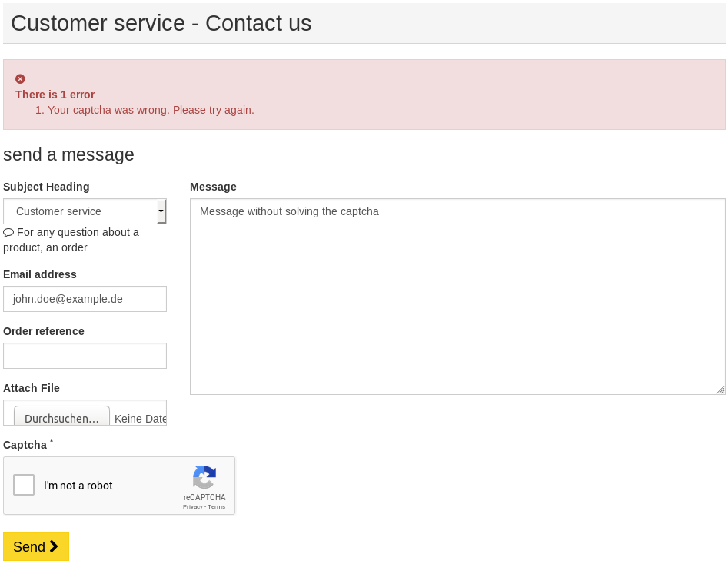Click the "Keine Datei" file name text
This screenshot has height=574, width=728.
coord(141,419)
